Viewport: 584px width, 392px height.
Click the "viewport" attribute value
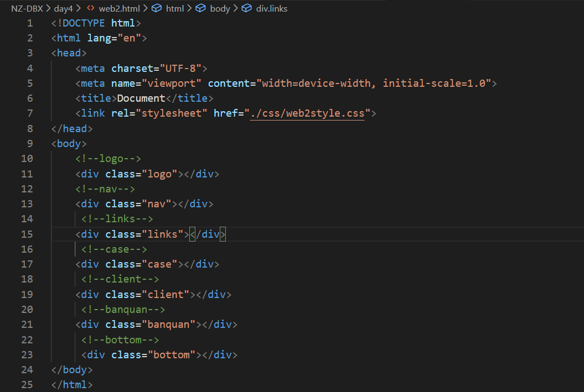coord(172,83)
